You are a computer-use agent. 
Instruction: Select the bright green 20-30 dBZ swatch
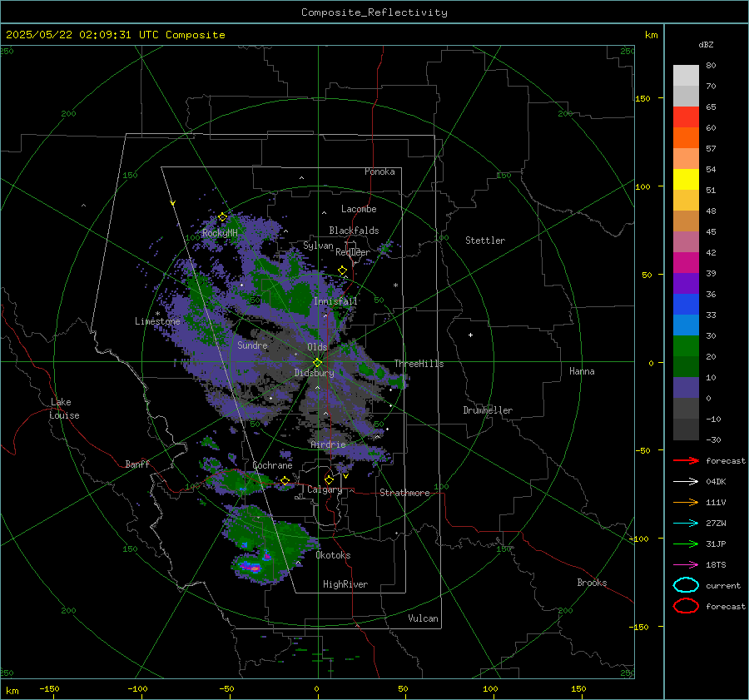pos(686,346)
